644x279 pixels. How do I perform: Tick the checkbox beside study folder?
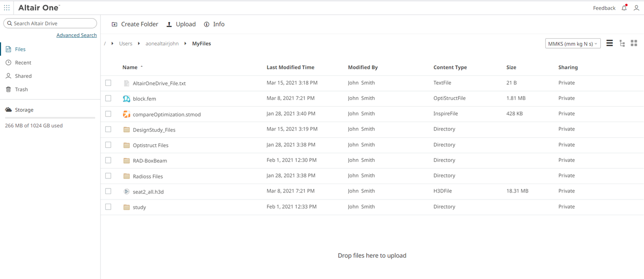coord(108,207)
